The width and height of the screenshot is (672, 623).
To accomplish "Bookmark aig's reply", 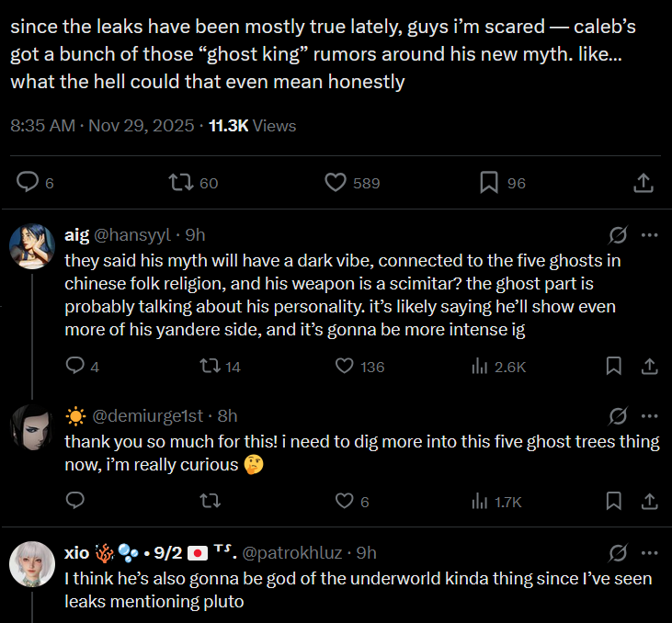I will click(x=614, y=367).
